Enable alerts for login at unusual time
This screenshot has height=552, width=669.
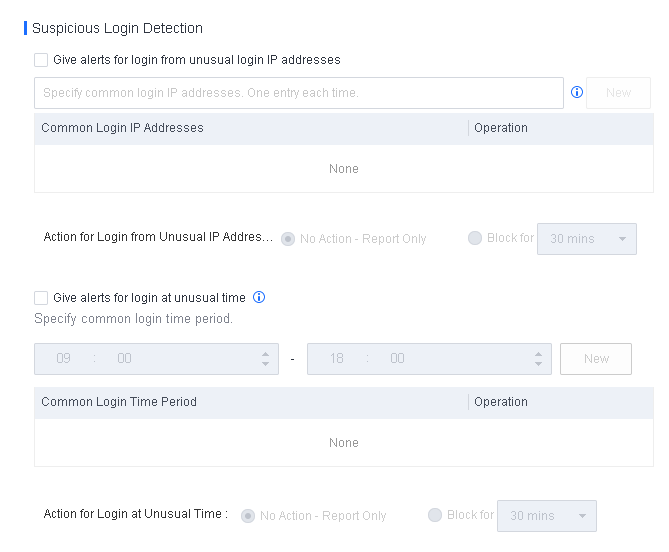coord(41,298)
